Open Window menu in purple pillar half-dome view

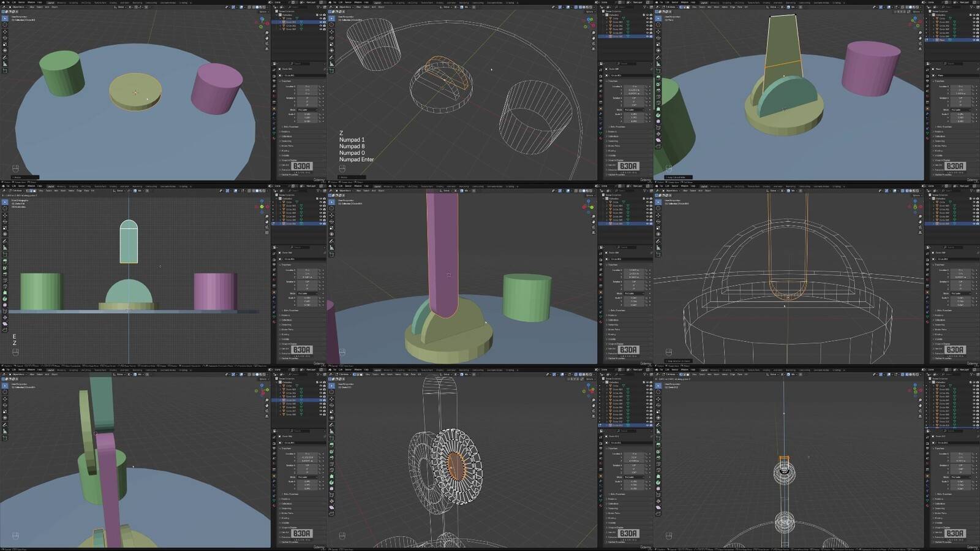pyautogui.click(x=358, y=186)
